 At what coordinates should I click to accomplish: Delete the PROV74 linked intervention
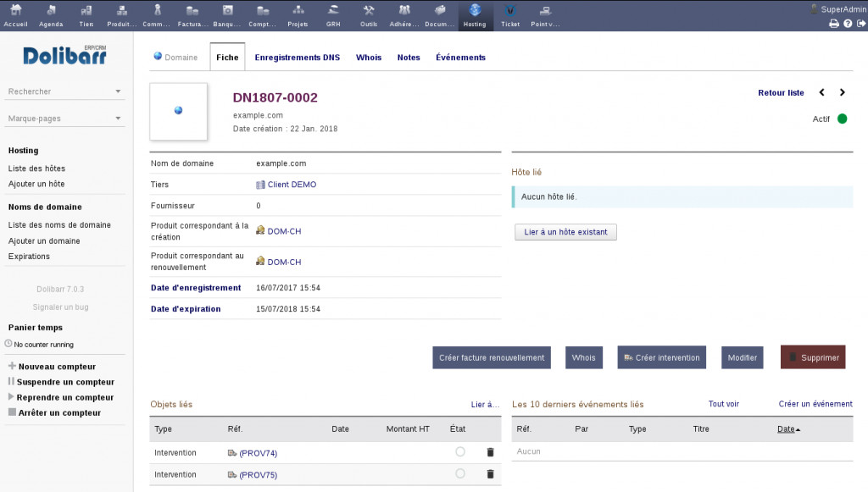click(490, 452)
